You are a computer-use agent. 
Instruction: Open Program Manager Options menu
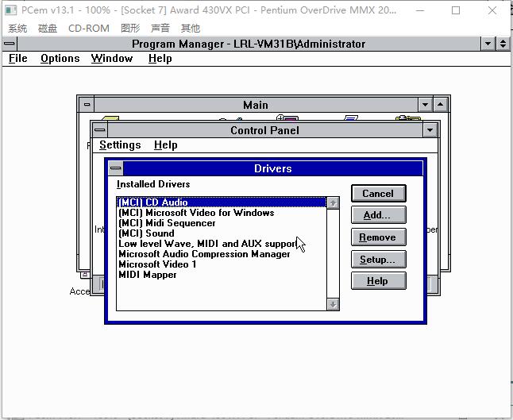click(x=60, y=59)
